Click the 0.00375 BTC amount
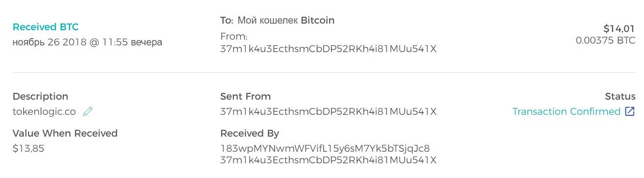This screenshot has width=644, height=178. pyautogui.click(x=605, y=40)
